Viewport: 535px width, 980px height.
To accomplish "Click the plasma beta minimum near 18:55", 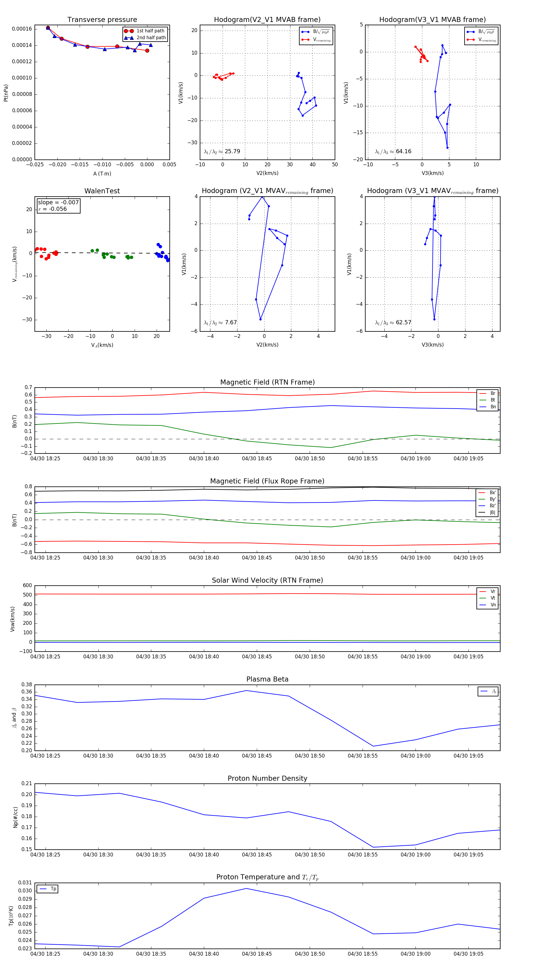I will coord(373,746).
